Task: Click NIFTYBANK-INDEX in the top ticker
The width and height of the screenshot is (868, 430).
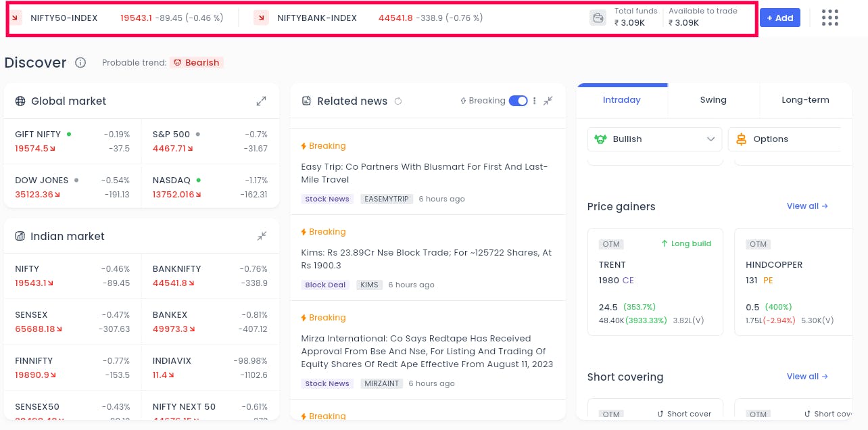Action: (317, 18)
